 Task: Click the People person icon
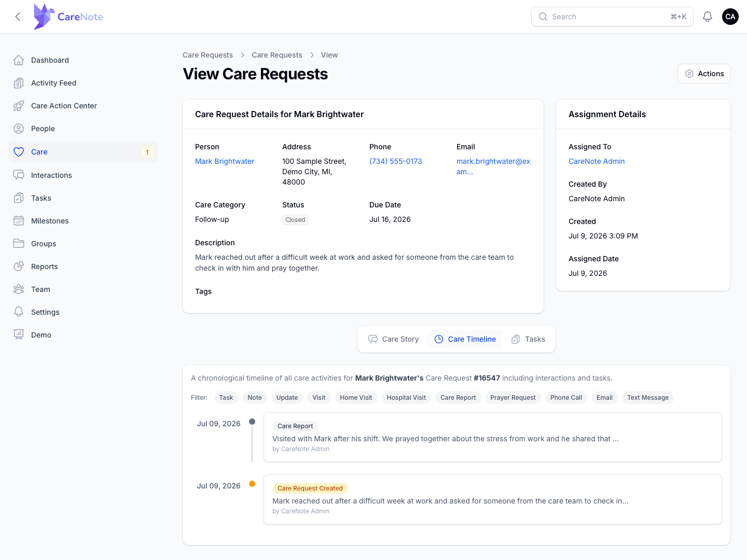pos(19,129)
